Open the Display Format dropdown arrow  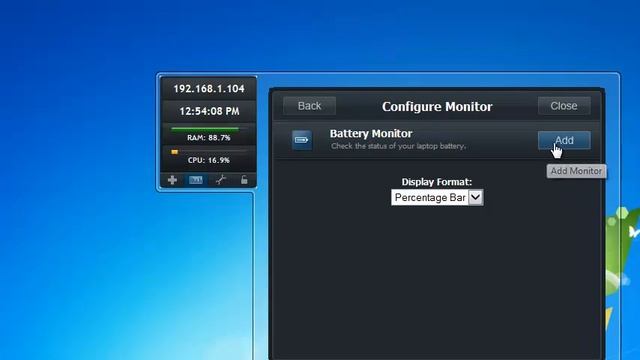pyautogui.click(x=476, y=198)
